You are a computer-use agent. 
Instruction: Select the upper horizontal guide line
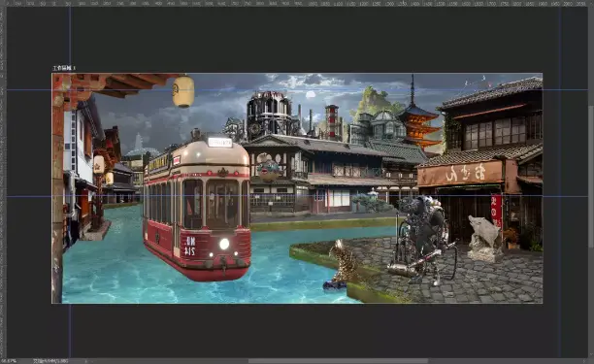(x=297, y=89)
